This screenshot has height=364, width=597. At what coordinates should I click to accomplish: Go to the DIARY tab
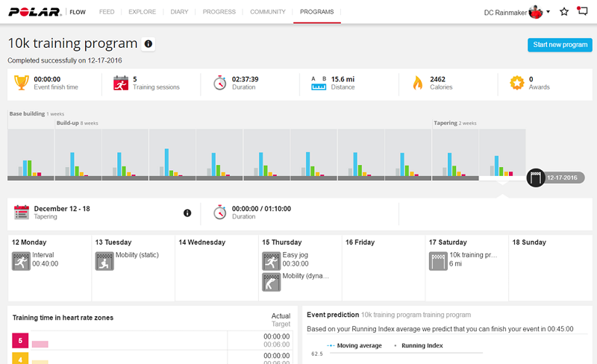coord(179,12)
